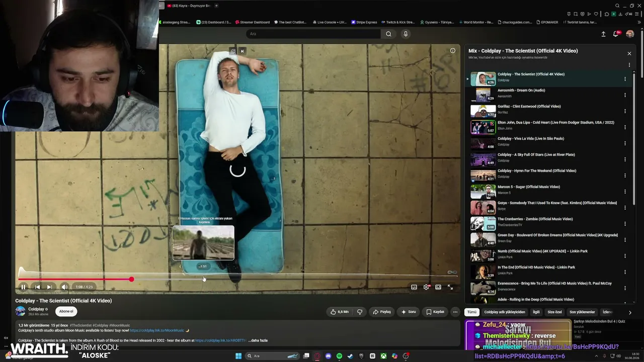Start voice search with microphone icon
The width and height of the screenshot is (644, 362).
tap(406, 34)
